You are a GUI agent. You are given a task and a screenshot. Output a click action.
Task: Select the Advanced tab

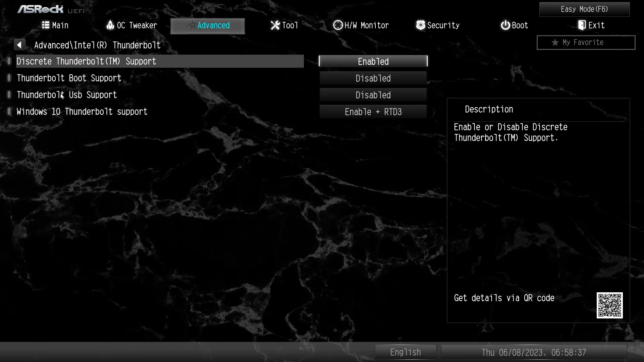(x=208, y=26)
